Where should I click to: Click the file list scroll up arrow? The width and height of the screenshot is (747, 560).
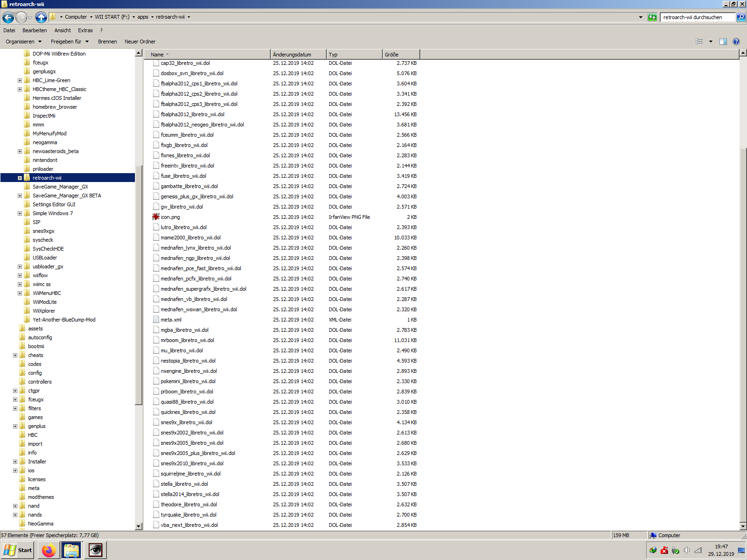pos(743,53)
